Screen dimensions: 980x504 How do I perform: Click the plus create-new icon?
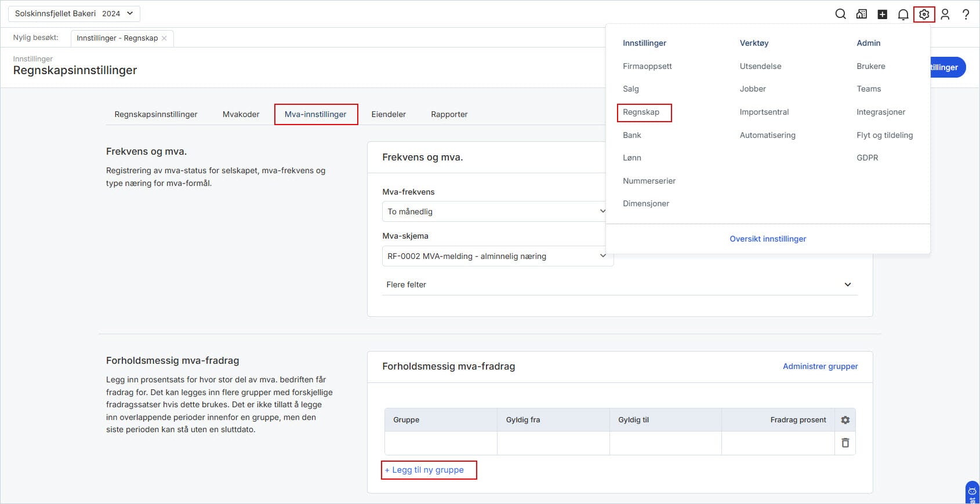point(882,14)
